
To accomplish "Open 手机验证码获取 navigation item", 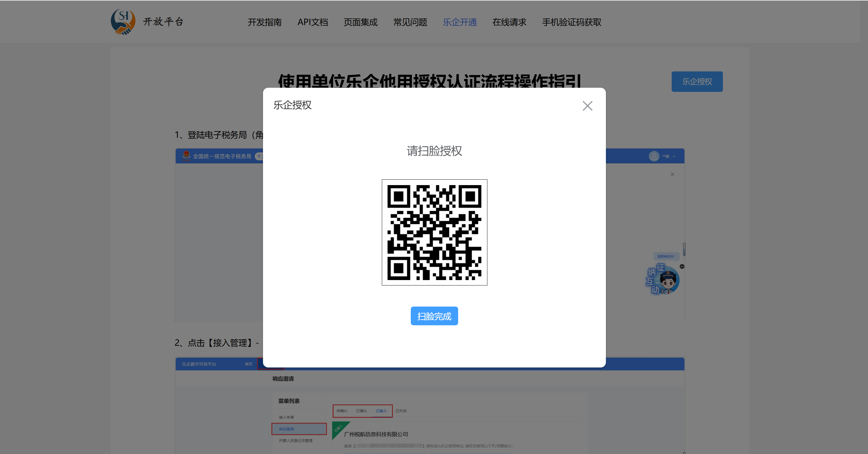I will click(572, 22).
